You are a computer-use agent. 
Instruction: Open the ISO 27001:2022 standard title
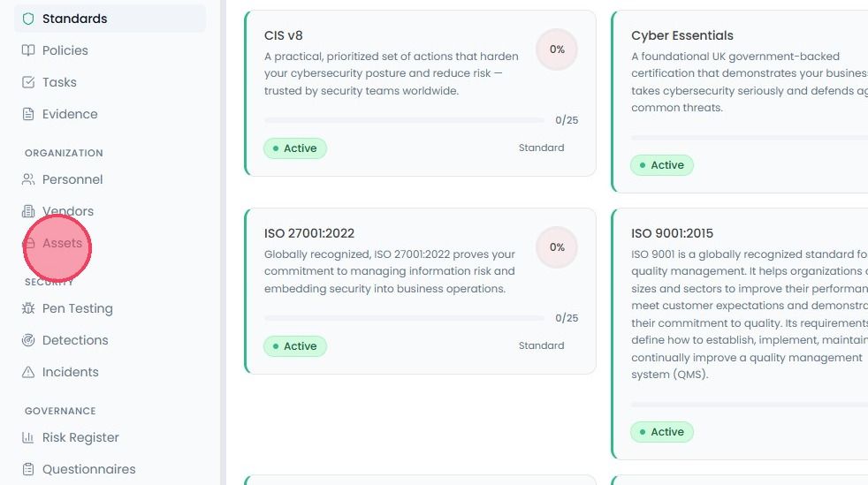[308, 233]
